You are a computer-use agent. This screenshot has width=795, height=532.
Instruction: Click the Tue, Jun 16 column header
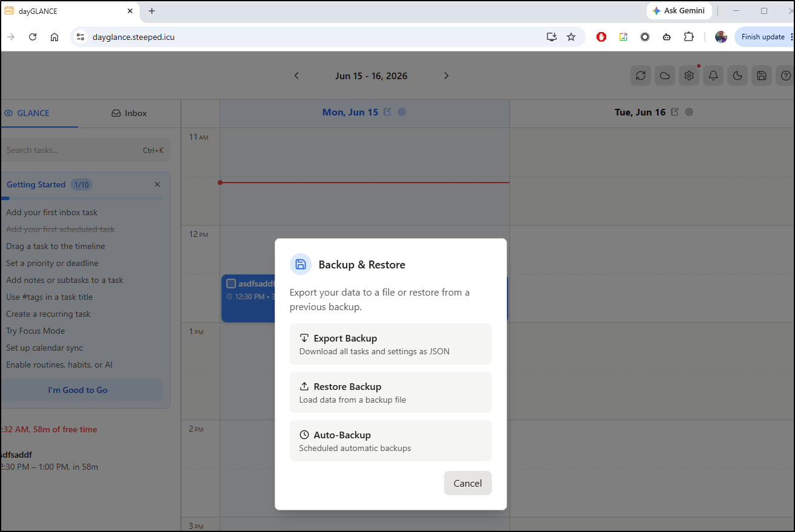[652, 112]
